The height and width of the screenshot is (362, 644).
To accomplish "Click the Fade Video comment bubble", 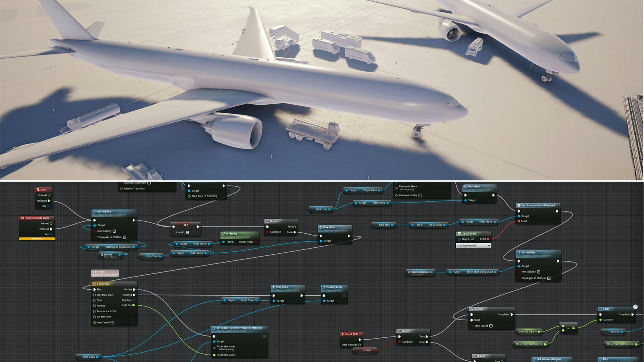I will 105,273.
